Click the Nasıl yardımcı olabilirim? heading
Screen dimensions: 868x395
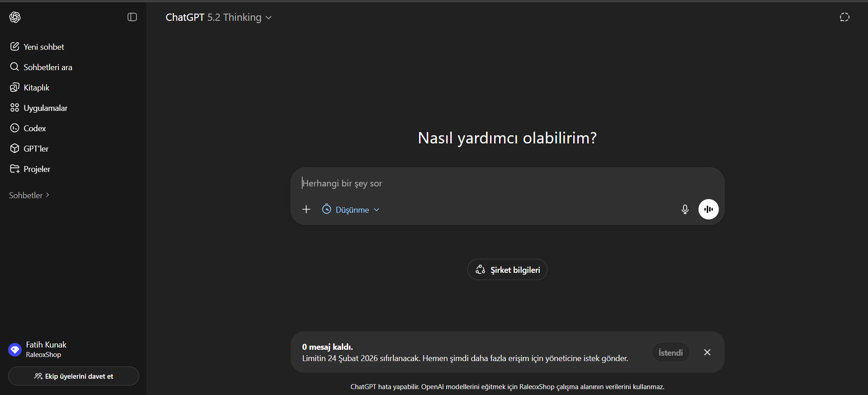507,138
